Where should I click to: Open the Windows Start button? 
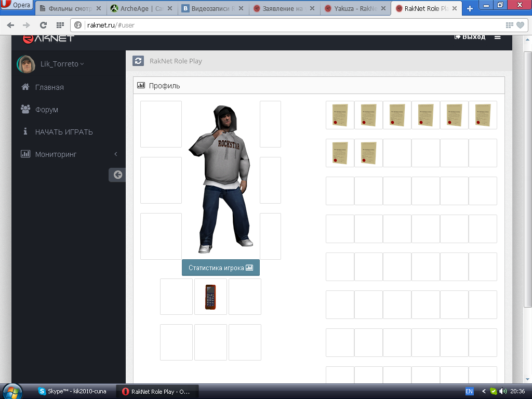click(x=12, y=392)
